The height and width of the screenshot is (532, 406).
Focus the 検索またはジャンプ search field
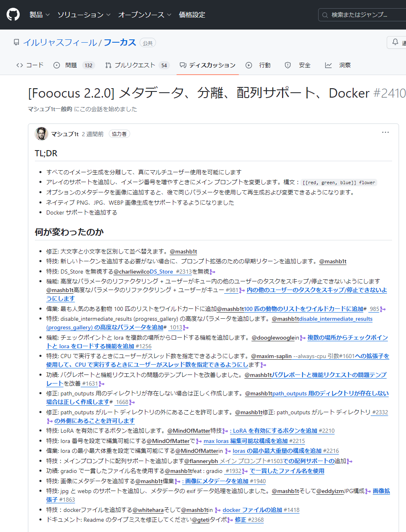coord(362,15)
